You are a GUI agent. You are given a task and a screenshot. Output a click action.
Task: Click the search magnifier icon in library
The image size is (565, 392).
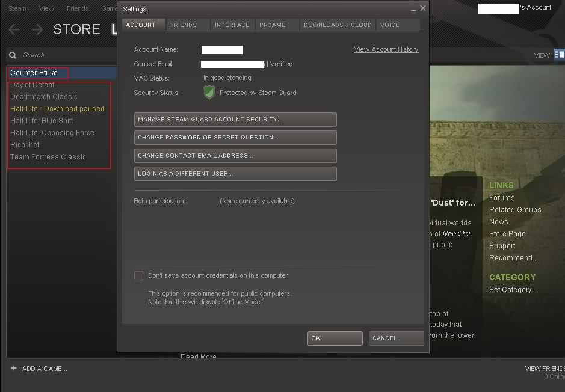click(13, 55)
